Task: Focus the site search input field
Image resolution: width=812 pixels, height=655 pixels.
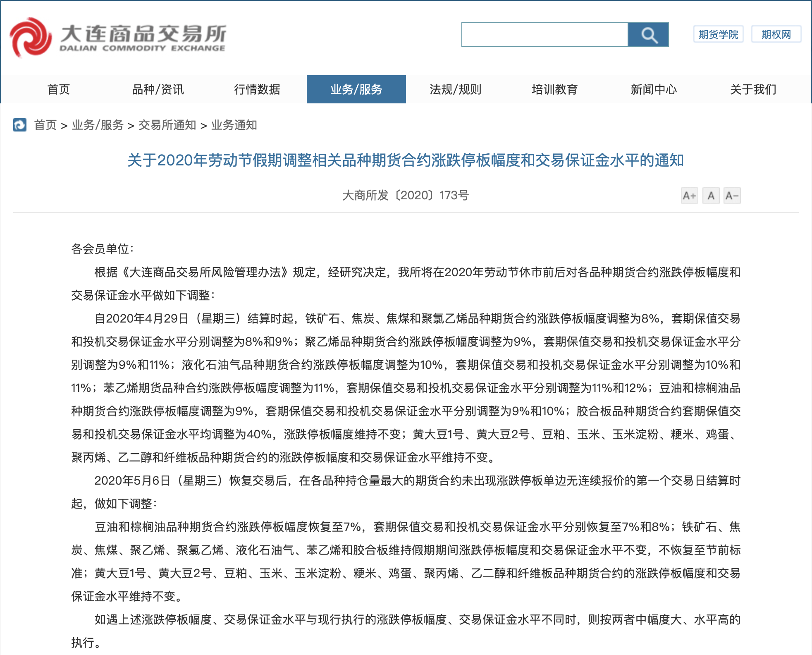Action: (545, 35)
